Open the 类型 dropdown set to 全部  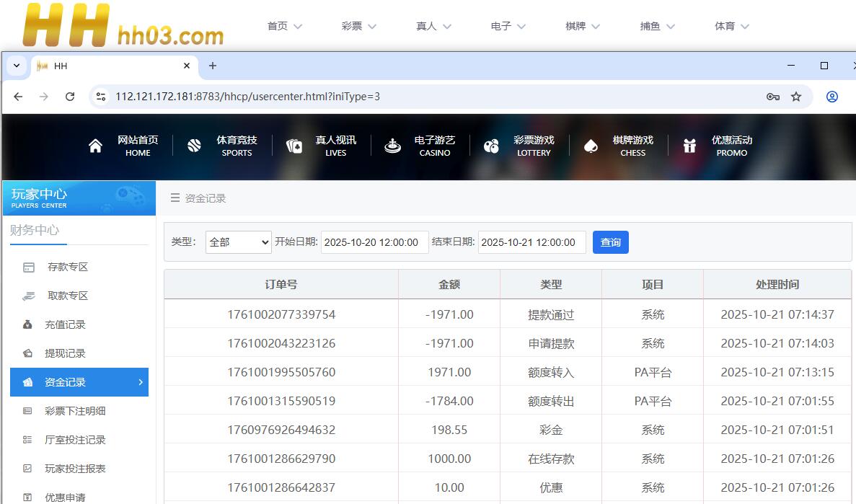[x=238, y=242]
